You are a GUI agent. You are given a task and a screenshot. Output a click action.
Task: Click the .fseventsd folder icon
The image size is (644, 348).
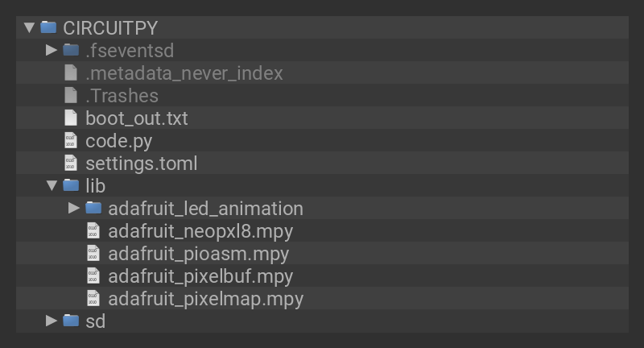(71, 50)
